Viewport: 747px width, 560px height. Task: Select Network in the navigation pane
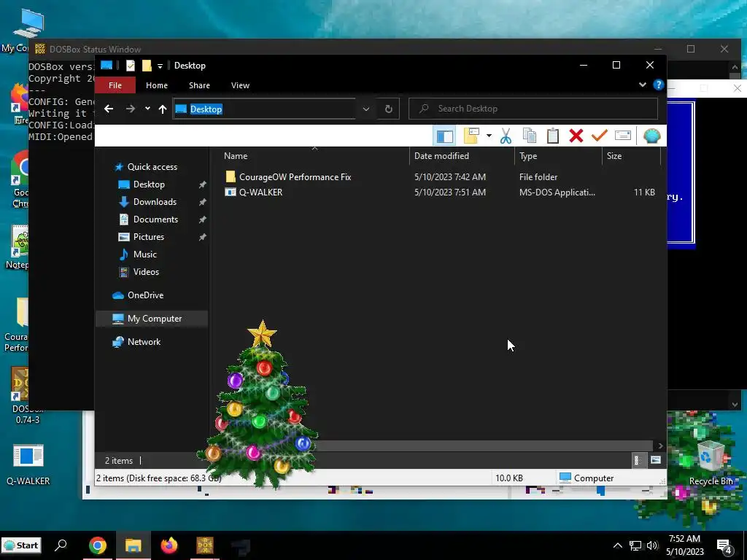(144, 342)
